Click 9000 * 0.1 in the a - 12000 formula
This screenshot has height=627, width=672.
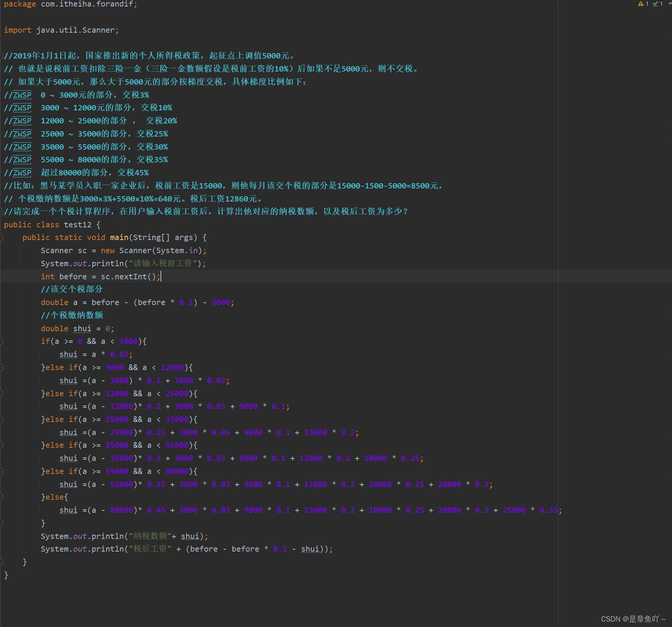click(x=262, y=407)
